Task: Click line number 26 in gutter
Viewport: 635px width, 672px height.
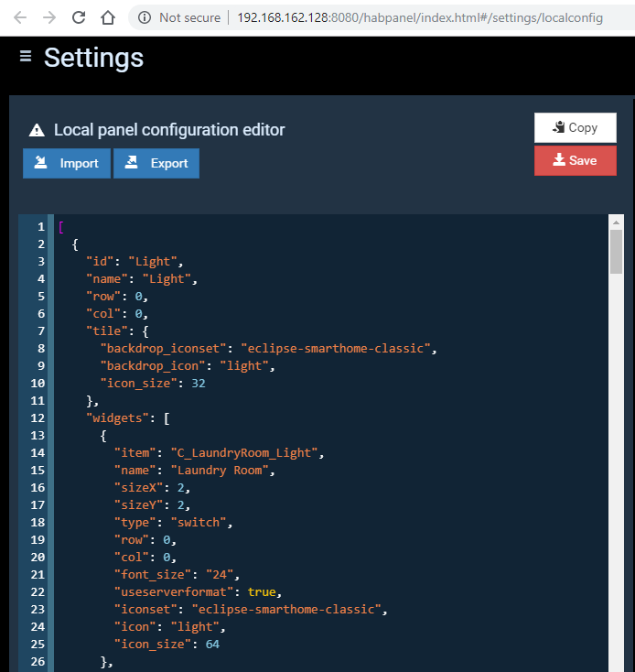Action: [38, 661]
